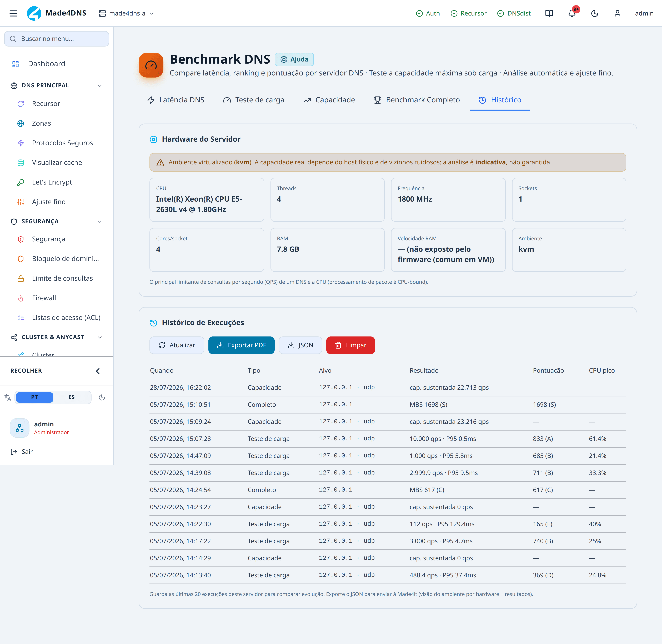Viewport: 662px width, 644px height.
Task: Click the red Limpar button
Action: [x=350, y=345]
